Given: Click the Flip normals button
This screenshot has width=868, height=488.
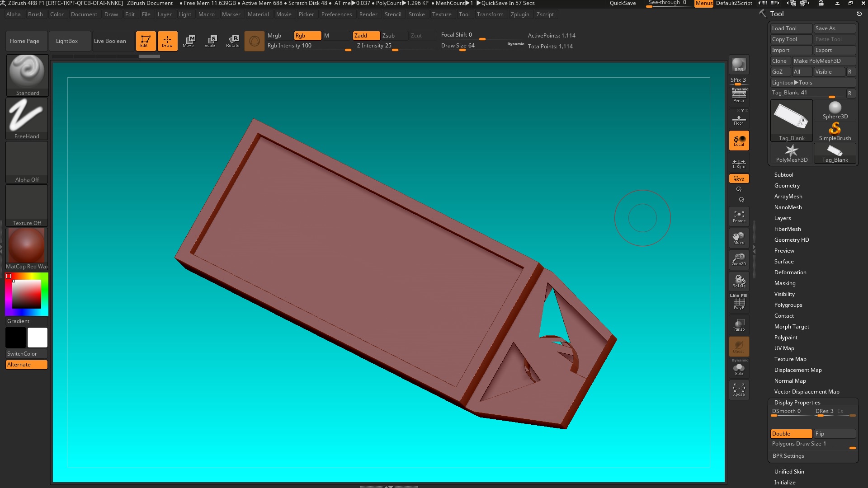Looking at the screenshot, I should click(835, 434).
